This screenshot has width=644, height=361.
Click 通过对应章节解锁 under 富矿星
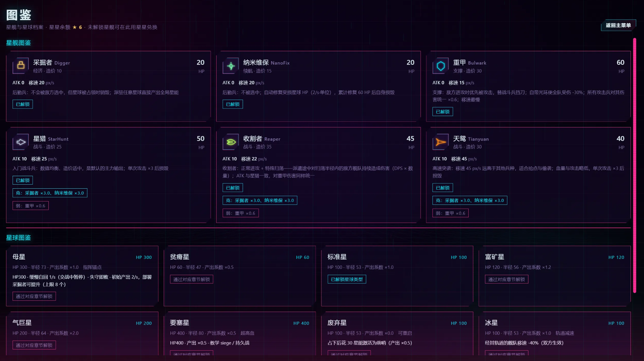(507, 279)
